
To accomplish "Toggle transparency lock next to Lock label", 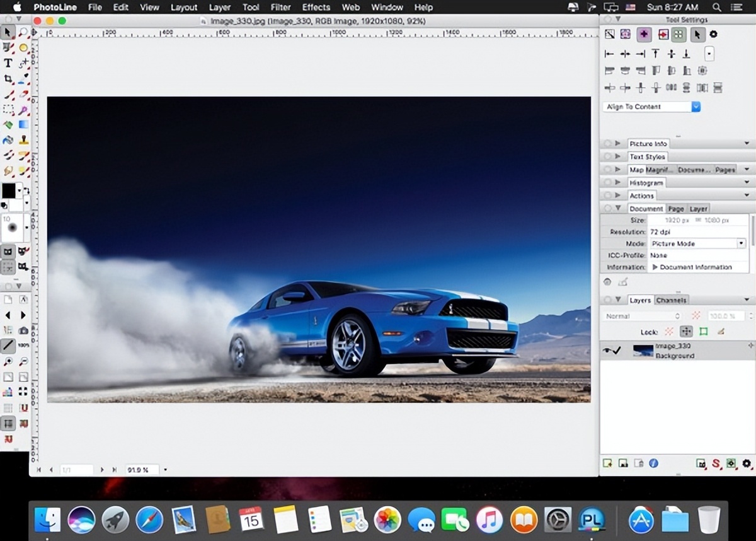I will (669, 332).
